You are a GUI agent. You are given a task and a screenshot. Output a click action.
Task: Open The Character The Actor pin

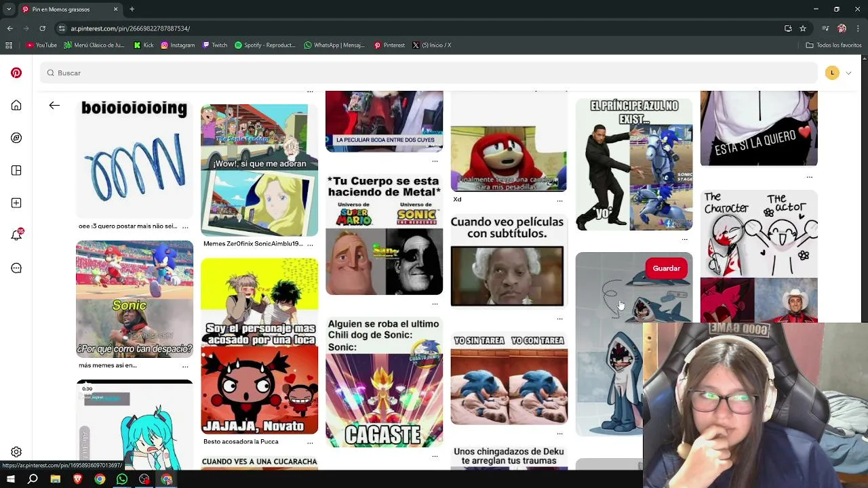pos(759,256)
